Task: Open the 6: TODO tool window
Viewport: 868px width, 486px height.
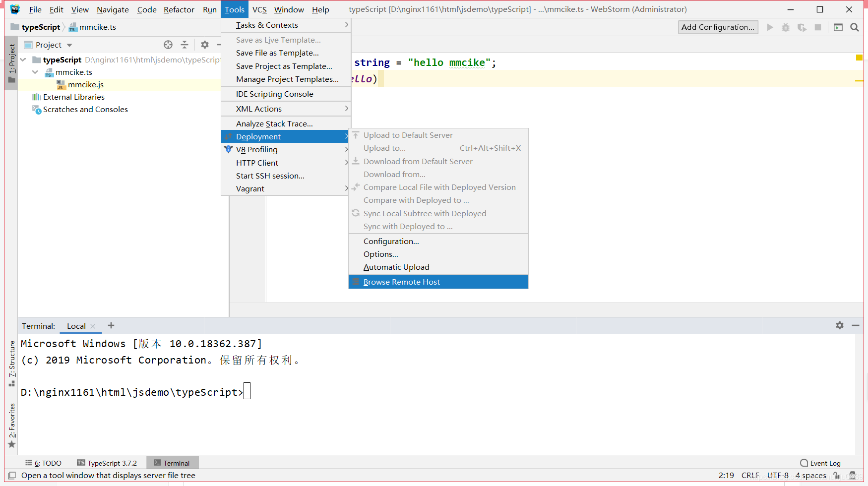Action: coord(44,463)
